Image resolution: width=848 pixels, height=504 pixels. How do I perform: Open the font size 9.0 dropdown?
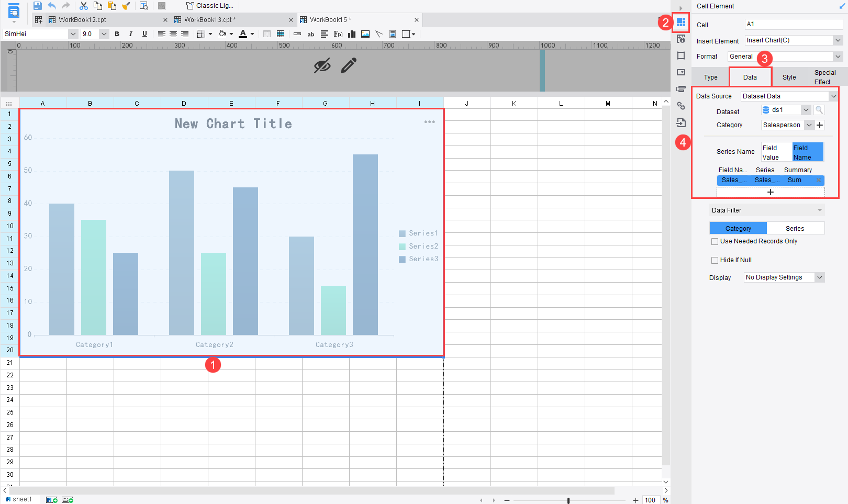[104, 34]
